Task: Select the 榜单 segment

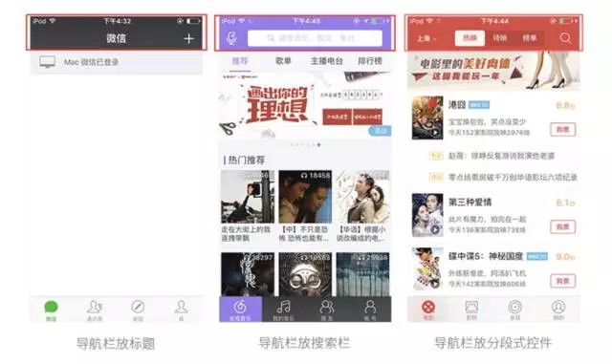Action: (530, 38)
